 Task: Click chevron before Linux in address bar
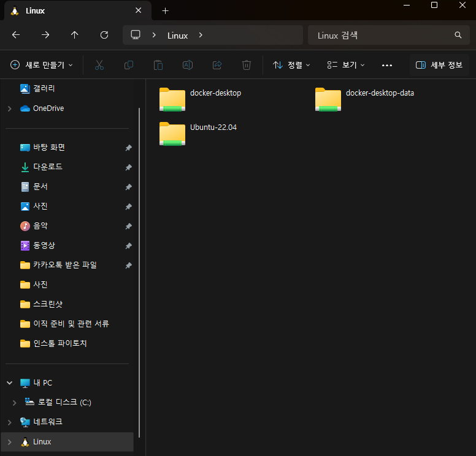click(x=154, y=35)
